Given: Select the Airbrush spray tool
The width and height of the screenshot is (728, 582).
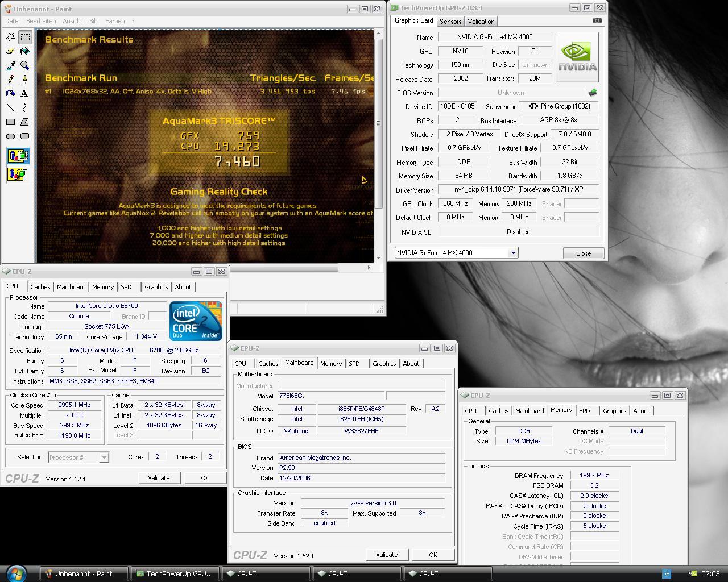Looking at the screenshot, I should tap(11, 93).
